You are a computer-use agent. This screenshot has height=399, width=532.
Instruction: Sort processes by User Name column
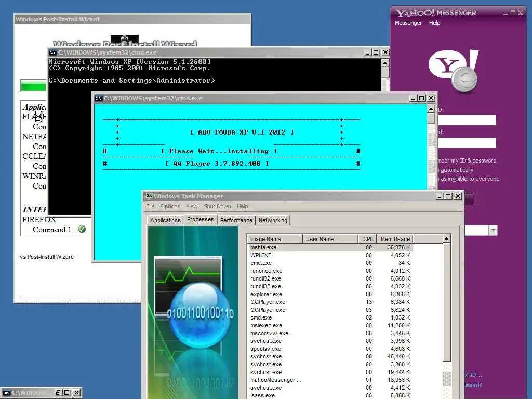(x=330, y=239)
